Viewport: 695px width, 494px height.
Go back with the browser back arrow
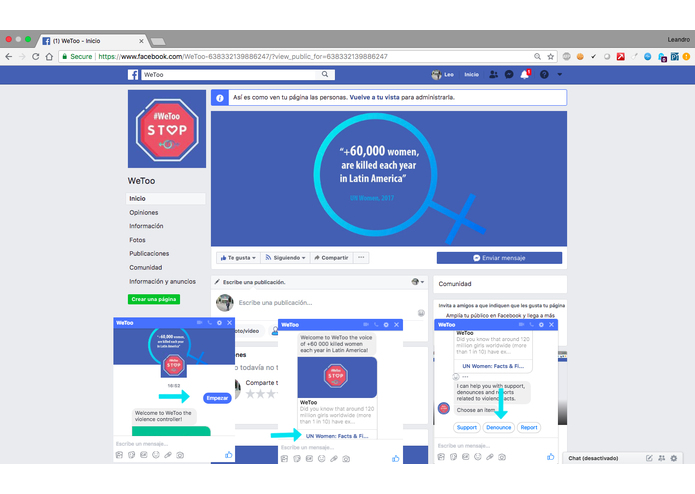pos(9,57)
